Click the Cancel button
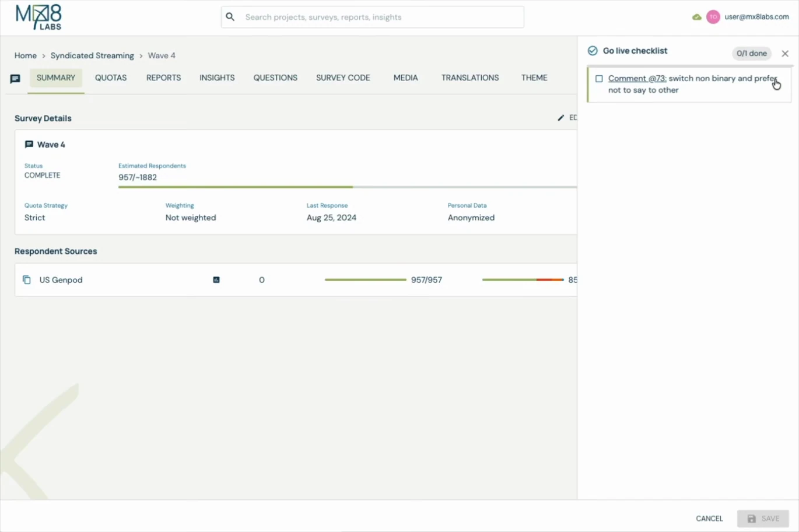Viewport: 799px width, 532px height. click(709, 519)
